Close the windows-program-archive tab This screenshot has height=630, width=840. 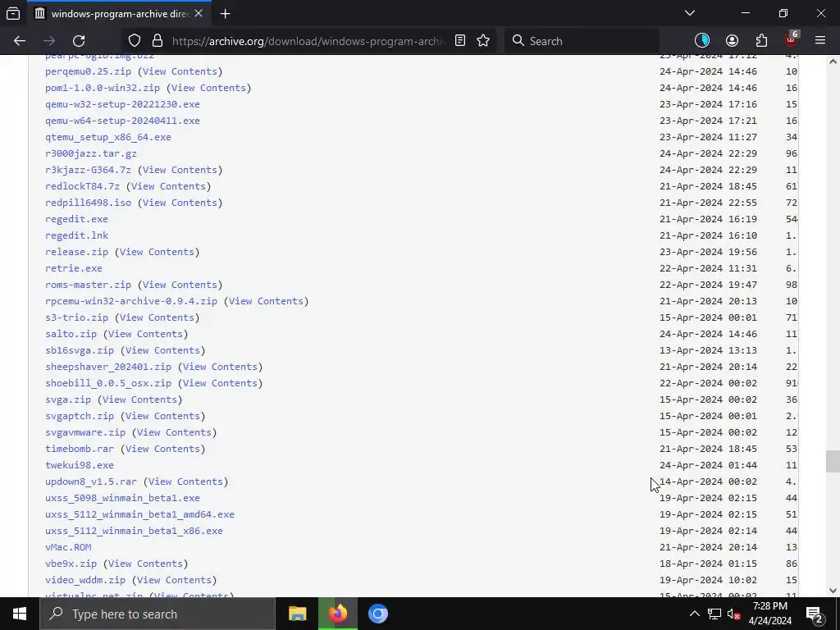199,13
